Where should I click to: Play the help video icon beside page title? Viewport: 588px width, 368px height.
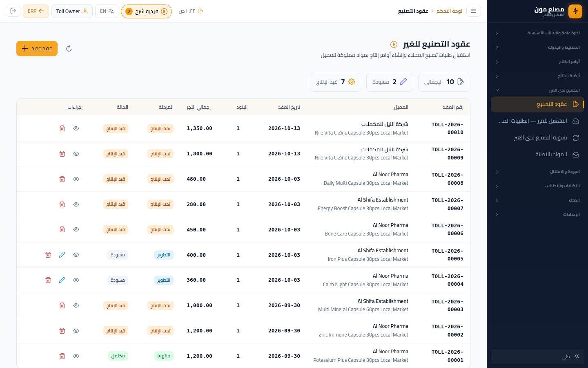[394, 44]
